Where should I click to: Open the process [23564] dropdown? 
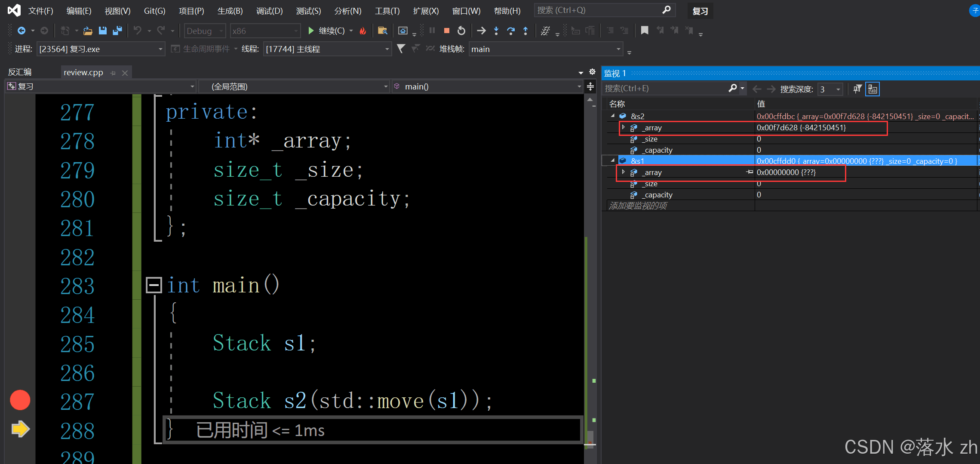101,49
